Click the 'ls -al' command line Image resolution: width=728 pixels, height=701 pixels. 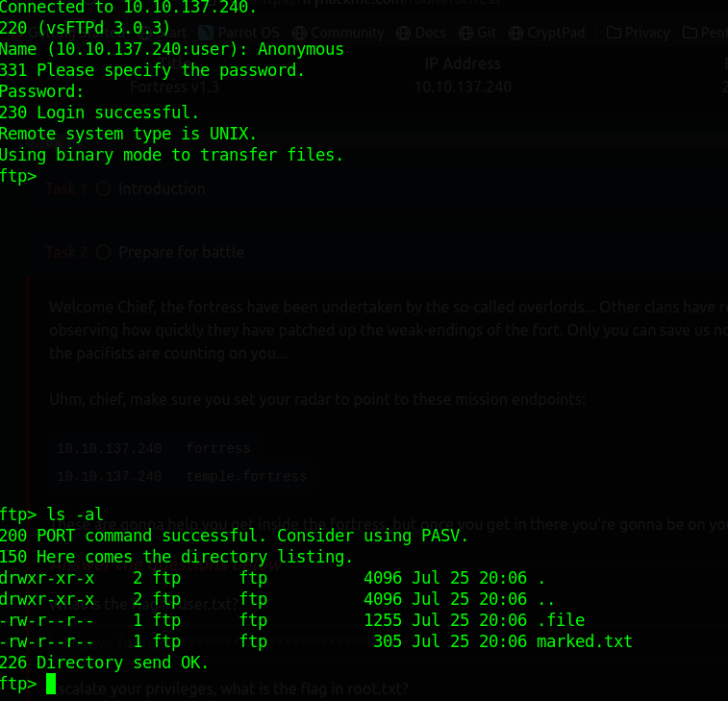coord(75,514)
